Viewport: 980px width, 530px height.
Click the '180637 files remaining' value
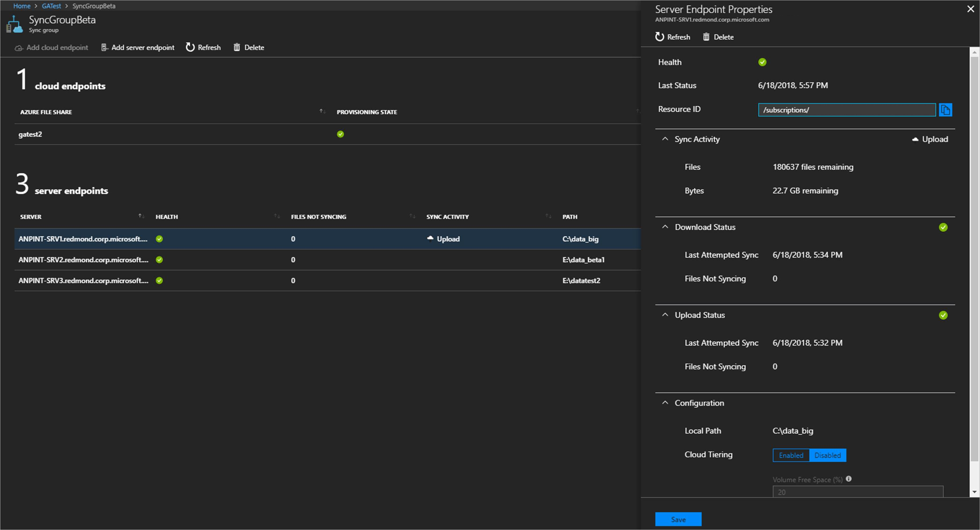[813, 167]
